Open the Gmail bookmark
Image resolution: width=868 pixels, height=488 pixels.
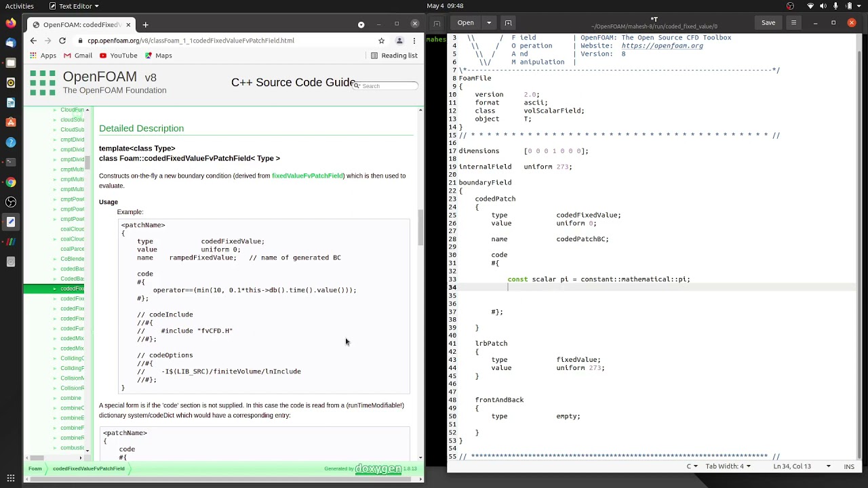tap(78, 56)
